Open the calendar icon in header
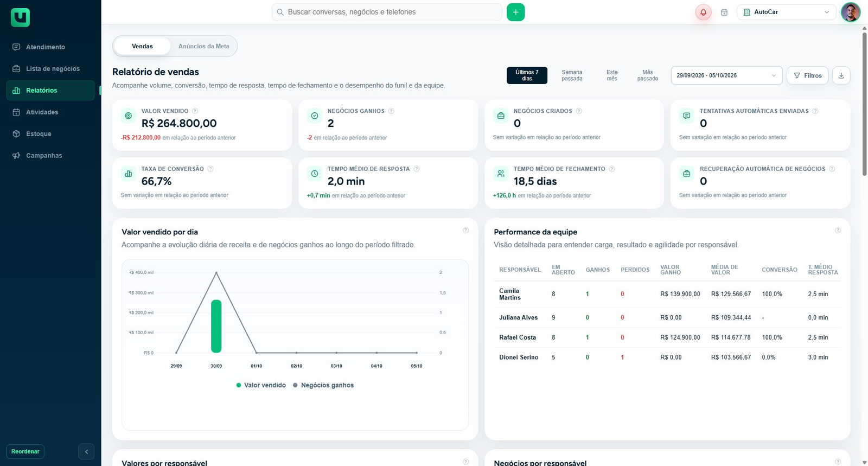 [x=724, y=12]
